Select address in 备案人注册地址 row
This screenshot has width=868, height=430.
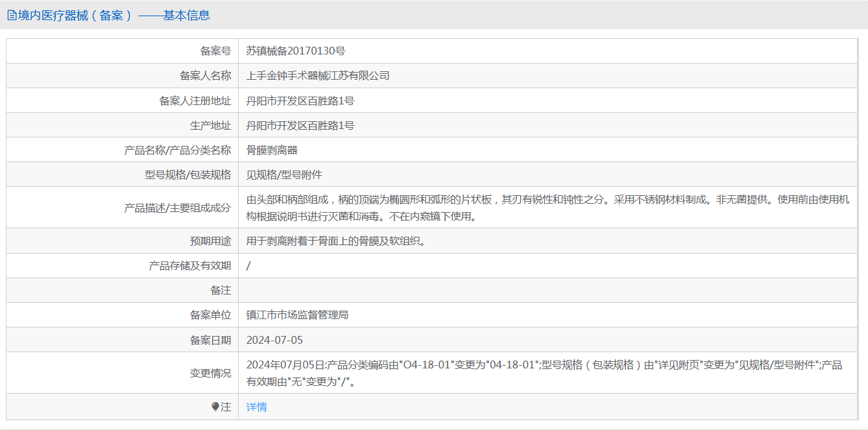tap(300, 101)
